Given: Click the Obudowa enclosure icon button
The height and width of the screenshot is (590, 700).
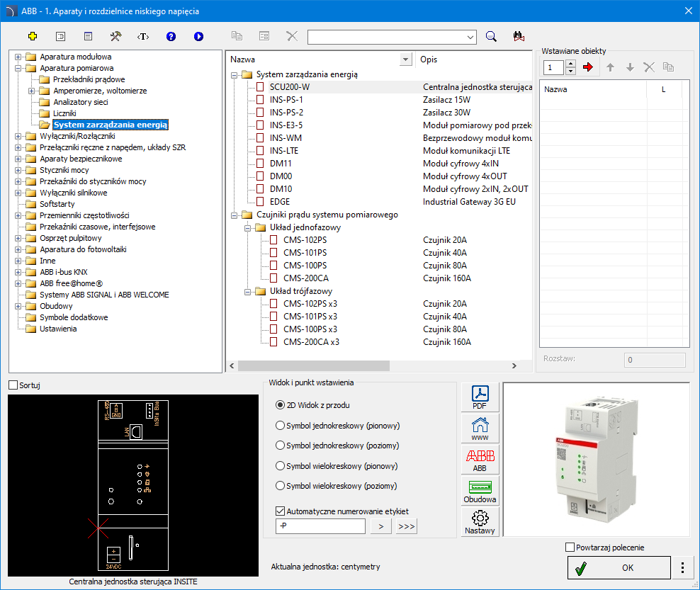Looking at the screenshot, I should coord(480,490).
